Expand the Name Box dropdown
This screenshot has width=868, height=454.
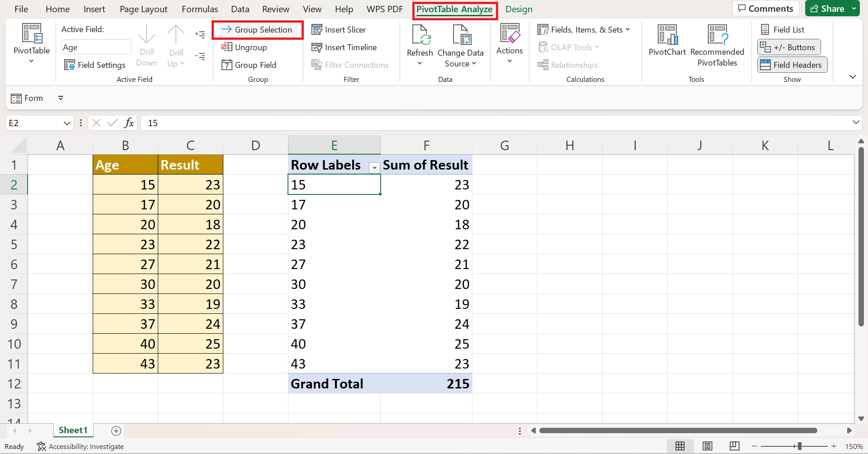tap(67, 123)
